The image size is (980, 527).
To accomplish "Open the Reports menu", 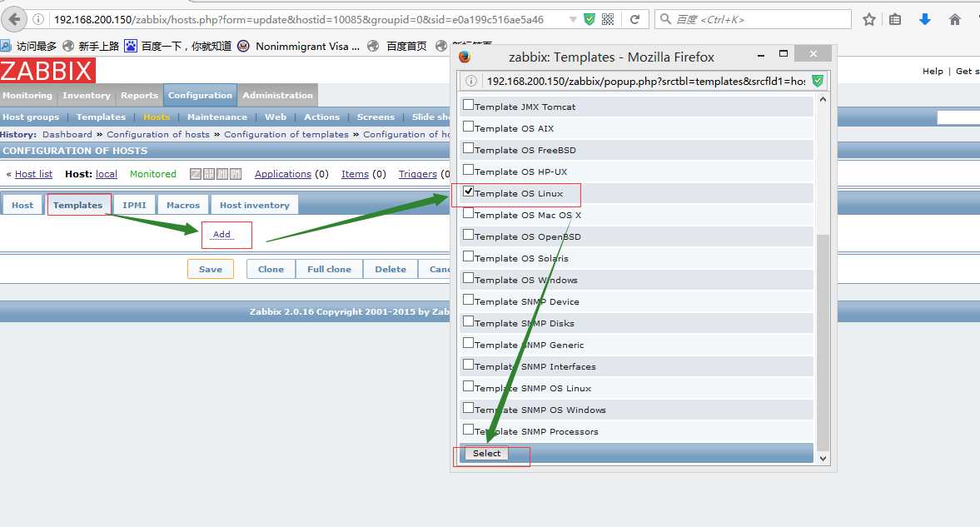I will click(x=139, y=95).
